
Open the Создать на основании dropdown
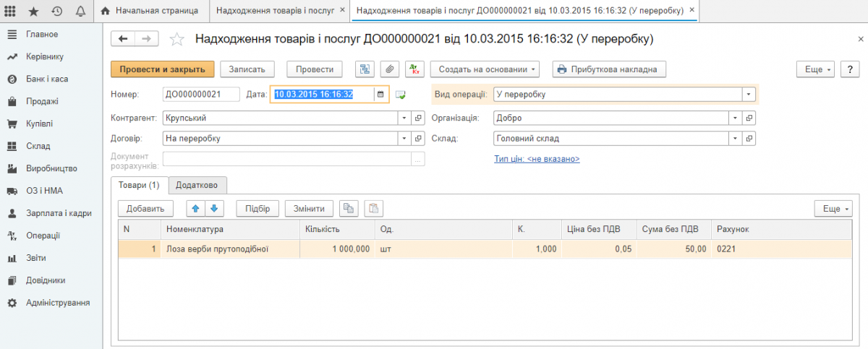point(485,69)
